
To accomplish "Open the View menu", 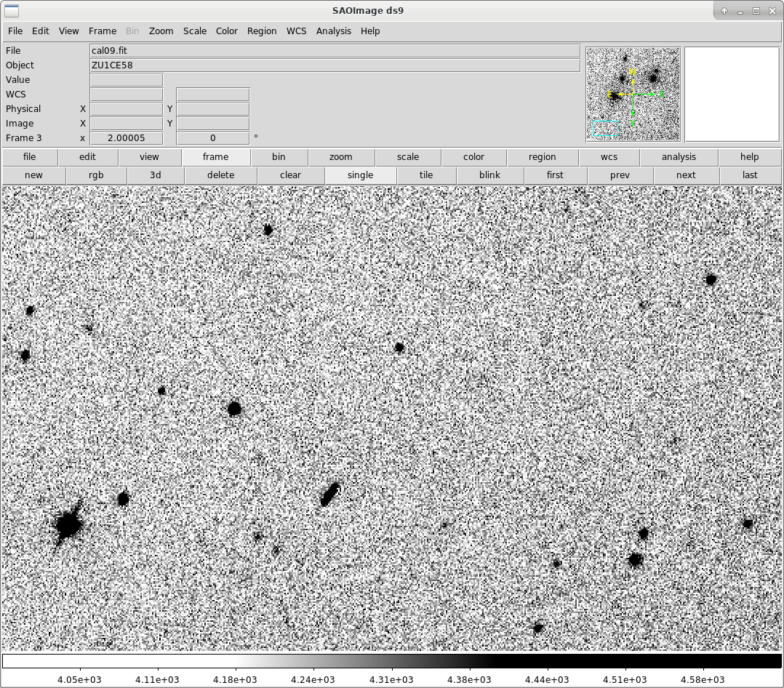I will (68, 31).
